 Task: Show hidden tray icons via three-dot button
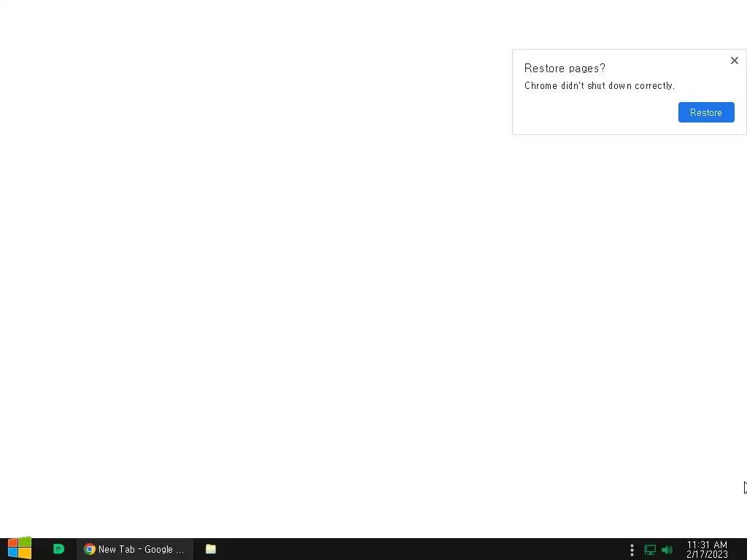(632, 550)
